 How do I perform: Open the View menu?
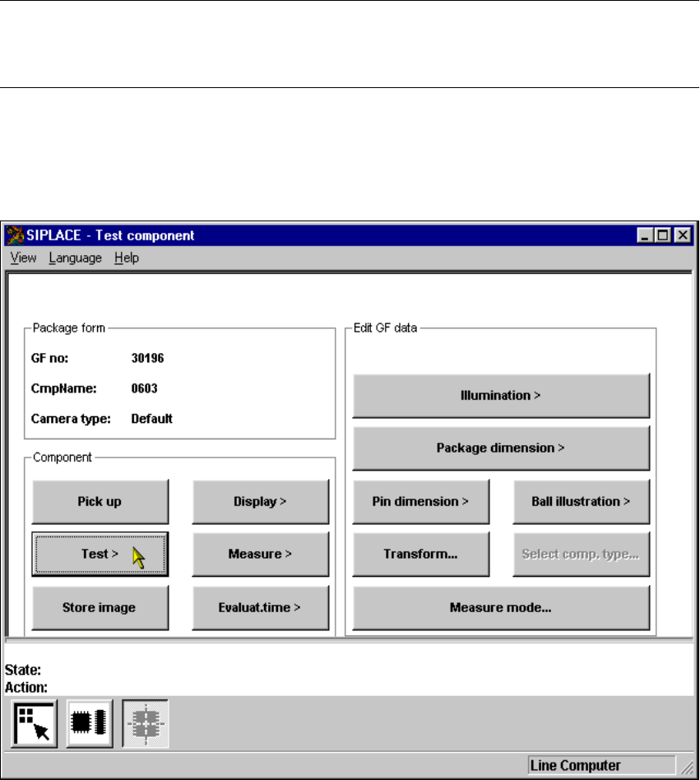coord(23,258)
